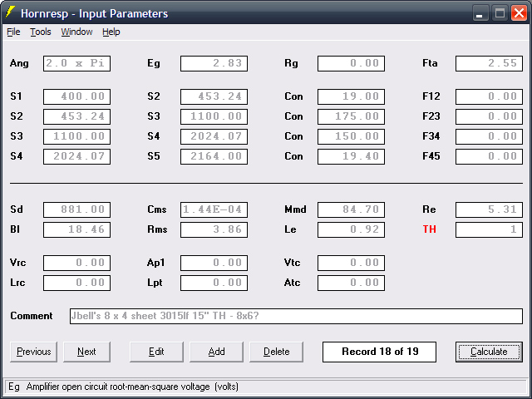Select the Rg input field
532x399 pixels.
[351, 63]
